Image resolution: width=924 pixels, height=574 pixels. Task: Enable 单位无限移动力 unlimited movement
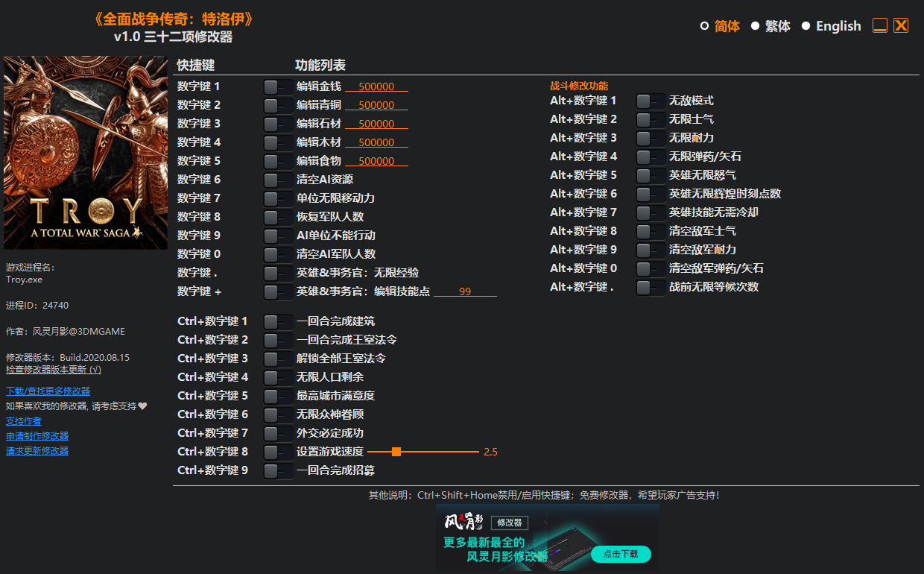click(277, 198)
